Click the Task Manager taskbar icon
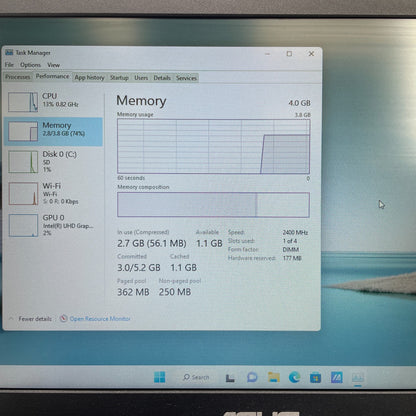416x416 pixels. 358,378
